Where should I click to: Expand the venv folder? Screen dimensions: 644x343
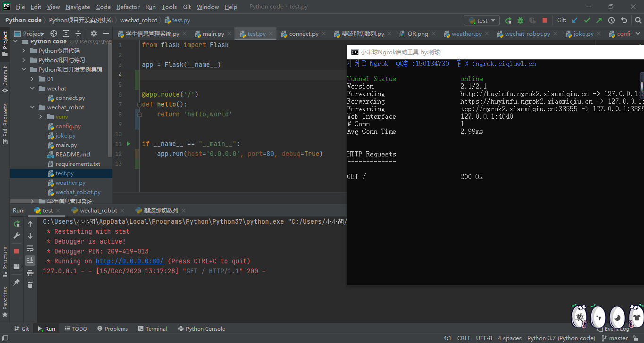click(41, 117)
